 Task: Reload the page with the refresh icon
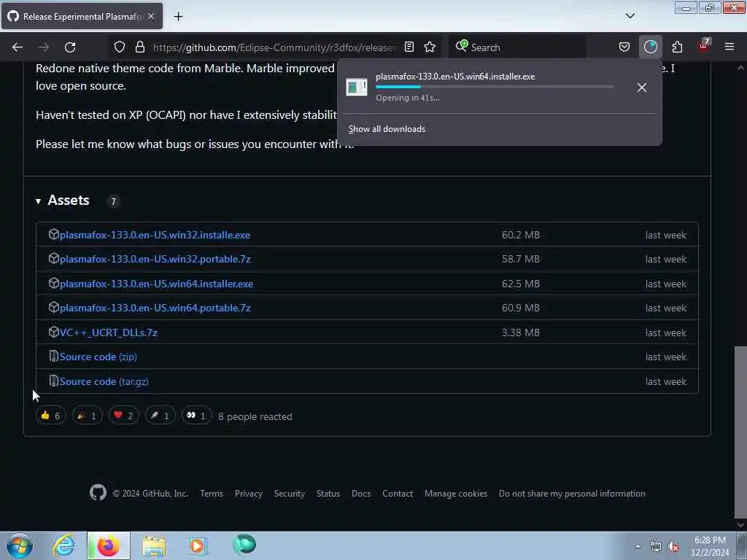pyautogui.click(x=70, y=47)
